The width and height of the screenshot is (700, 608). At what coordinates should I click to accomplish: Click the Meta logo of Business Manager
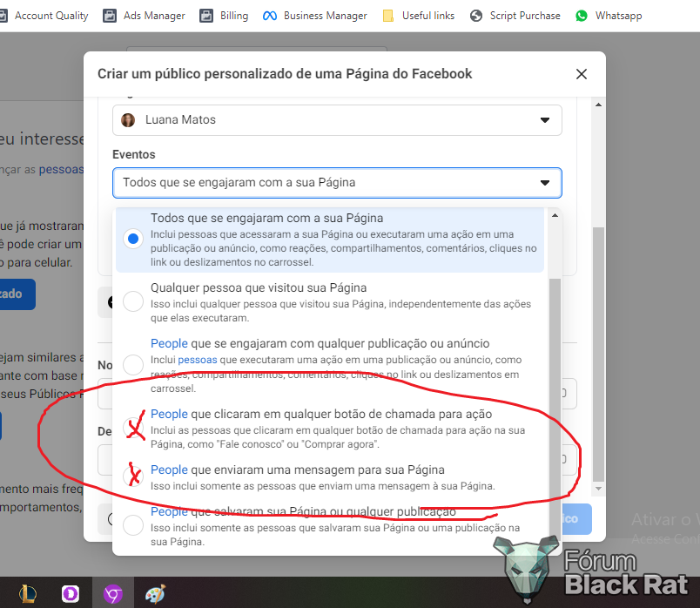(x=270, y=16)
